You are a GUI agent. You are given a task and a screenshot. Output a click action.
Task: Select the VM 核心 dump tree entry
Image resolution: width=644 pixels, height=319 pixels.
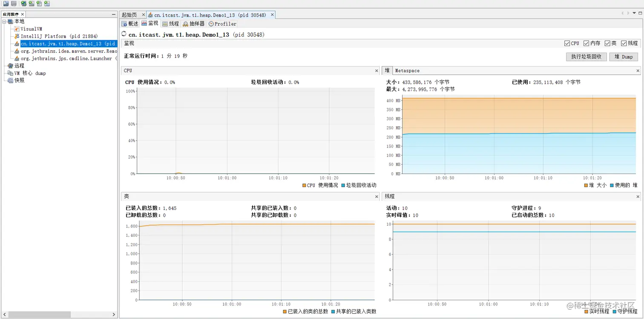pos(30,73)
